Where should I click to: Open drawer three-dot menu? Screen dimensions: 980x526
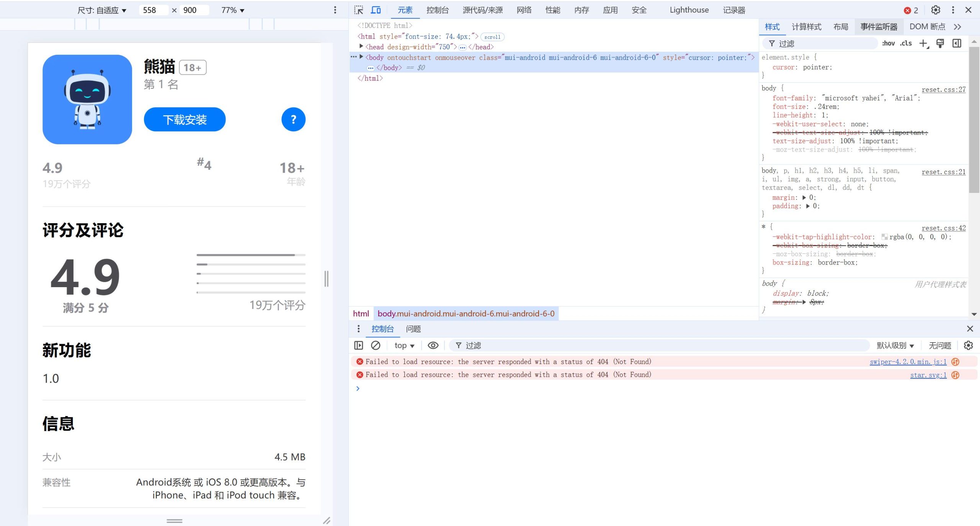pos(358,329)
